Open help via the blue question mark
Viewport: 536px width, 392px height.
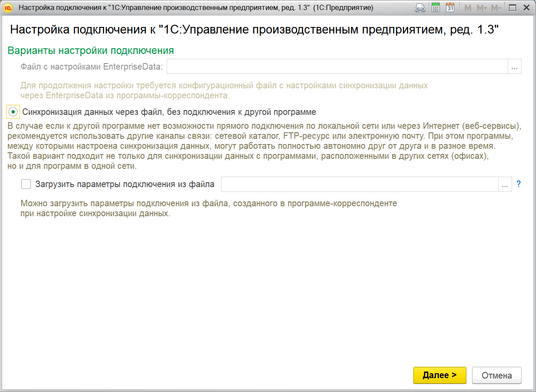(x=518, y=184)
